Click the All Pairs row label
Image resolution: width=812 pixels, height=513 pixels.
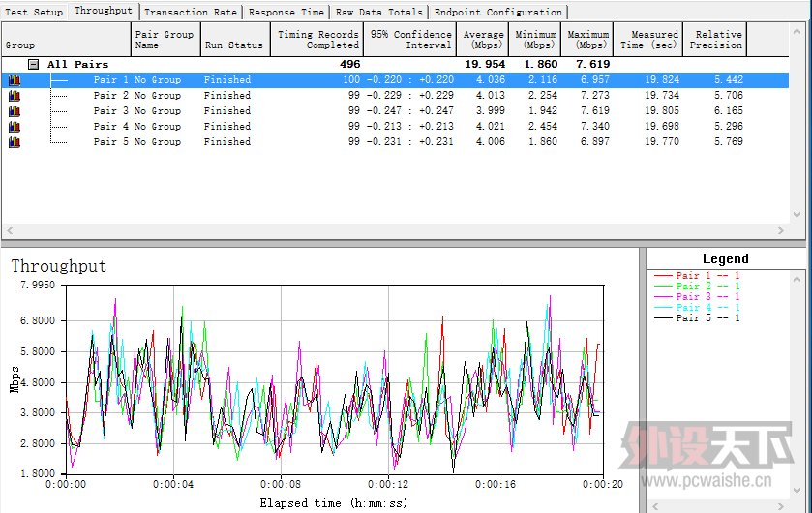(77, 65)
